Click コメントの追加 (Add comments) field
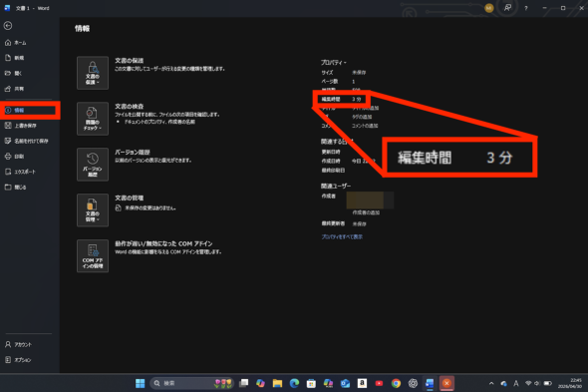This screenshot has height=392, width=588. click(x=365, y=126)
